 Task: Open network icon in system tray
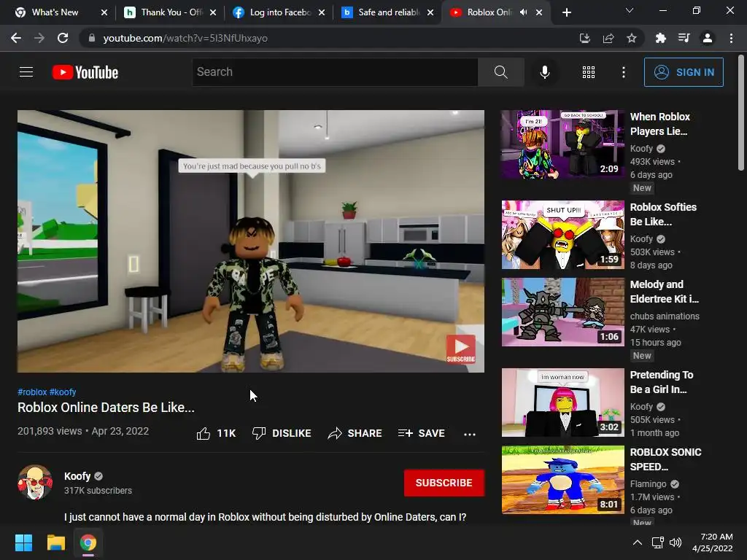[658, 542]
